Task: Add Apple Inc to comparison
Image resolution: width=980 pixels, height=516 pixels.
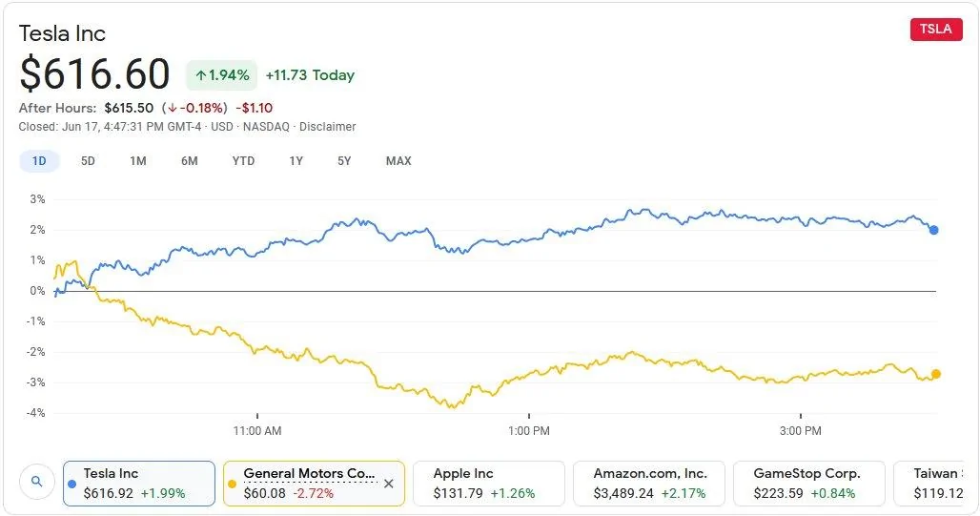Action: (x=488, y=483)
